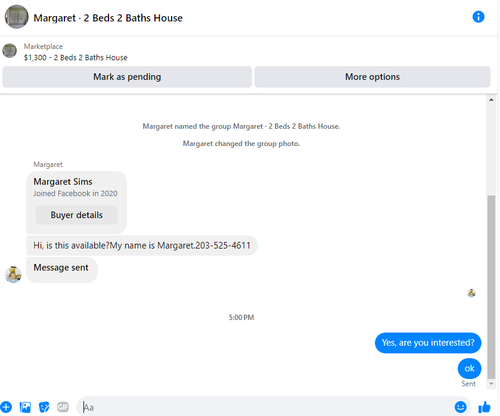Mark the listing as pending

127,77
